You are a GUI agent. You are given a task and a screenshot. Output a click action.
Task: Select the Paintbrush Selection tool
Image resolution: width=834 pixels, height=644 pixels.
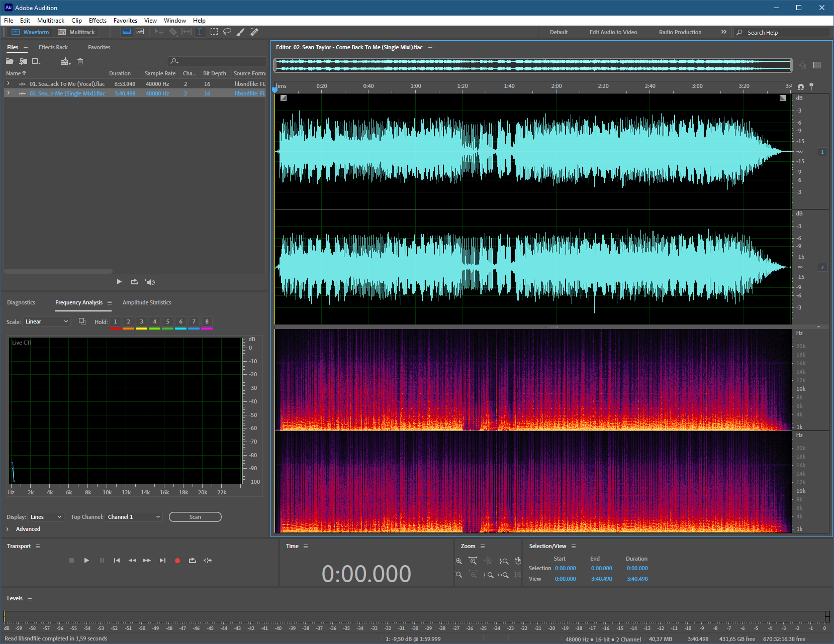click(241, 32)
